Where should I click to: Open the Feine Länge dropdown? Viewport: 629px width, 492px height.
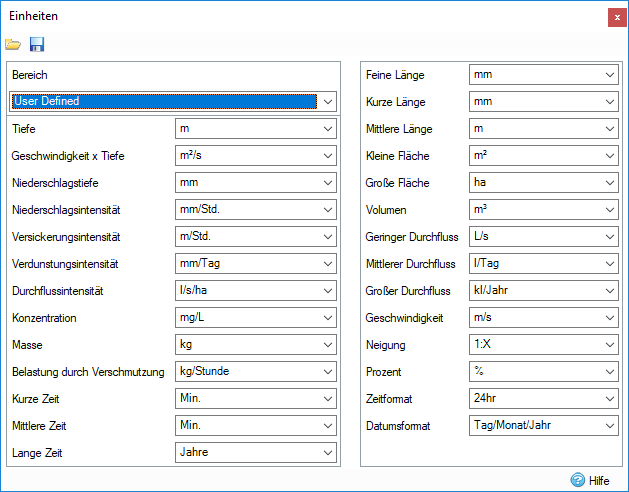610,75
